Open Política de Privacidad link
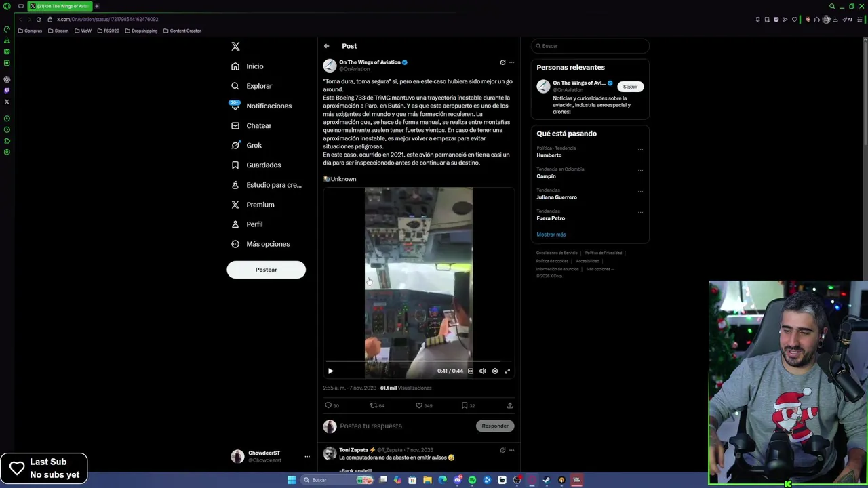 [x=603, y=253]
